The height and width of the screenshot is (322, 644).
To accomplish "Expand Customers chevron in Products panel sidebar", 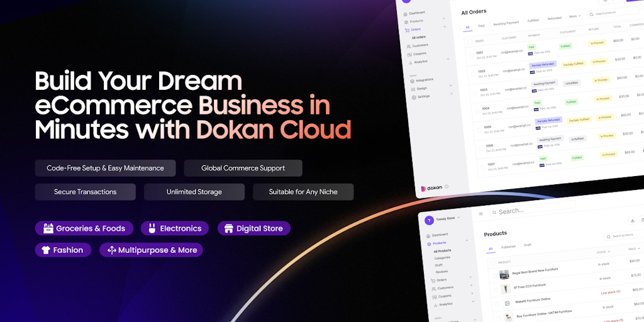I will [471, 285].
